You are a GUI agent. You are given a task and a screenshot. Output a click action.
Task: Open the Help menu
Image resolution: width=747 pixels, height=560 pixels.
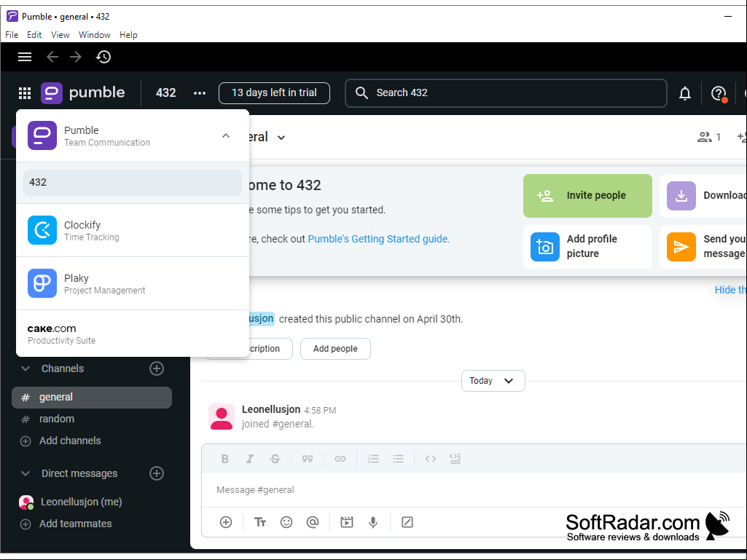click(128, 35)
